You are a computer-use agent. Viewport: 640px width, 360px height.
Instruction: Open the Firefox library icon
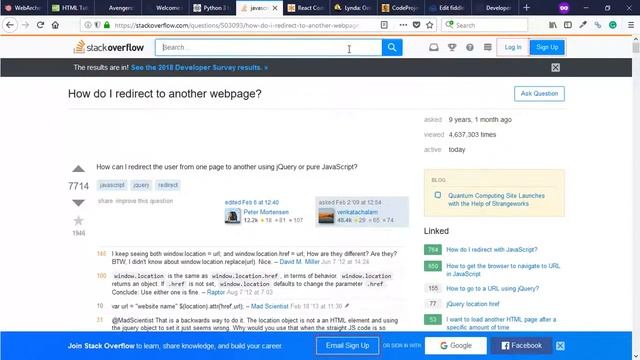[553, 25]
